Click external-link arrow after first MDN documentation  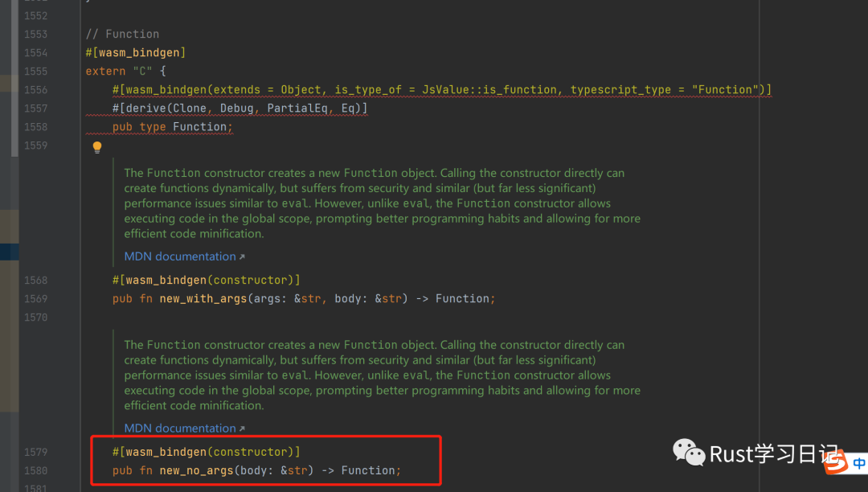(242, 257)
